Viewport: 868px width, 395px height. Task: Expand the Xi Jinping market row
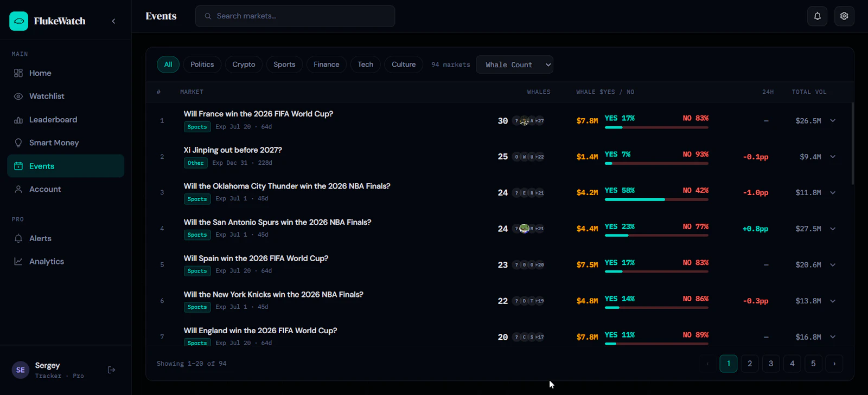(833, 157)
